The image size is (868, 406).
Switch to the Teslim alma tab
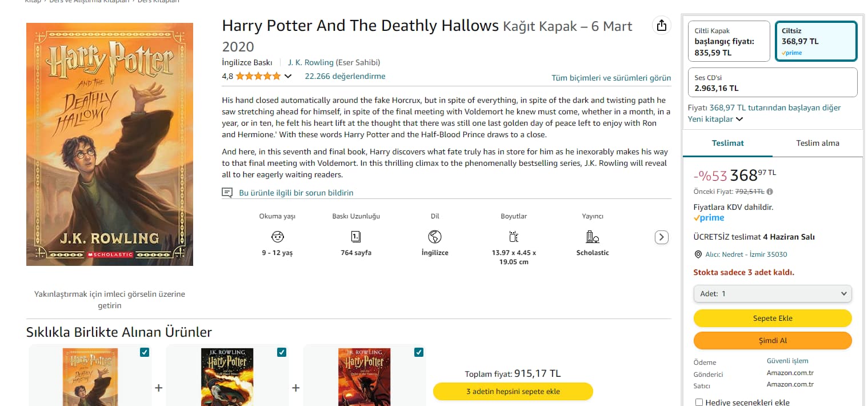coord(818,143)
